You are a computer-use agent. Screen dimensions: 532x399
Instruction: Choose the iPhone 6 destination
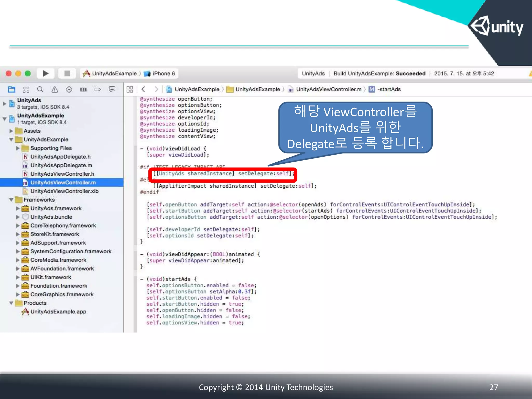pyautogui.click(x=159, y=74)
